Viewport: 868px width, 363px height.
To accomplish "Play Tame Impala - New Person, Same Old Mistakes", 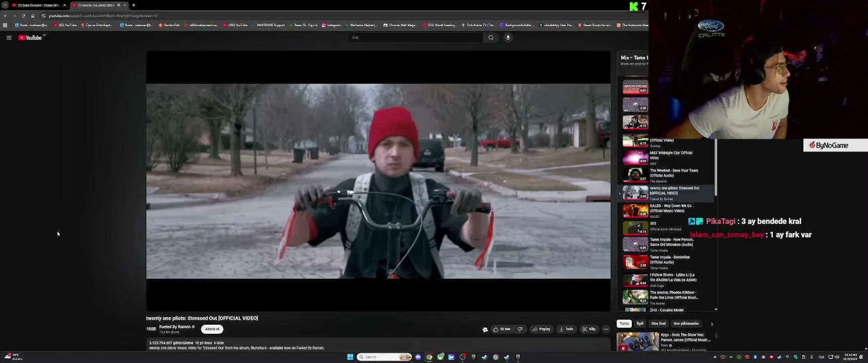I will pyautogui.click(x=666, y=245).
